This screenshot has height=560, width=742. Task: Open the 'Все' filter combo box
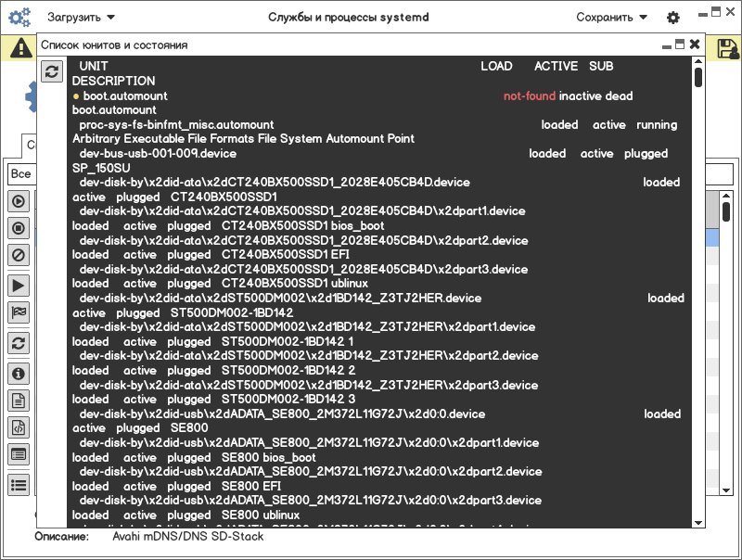pos(20,174)
